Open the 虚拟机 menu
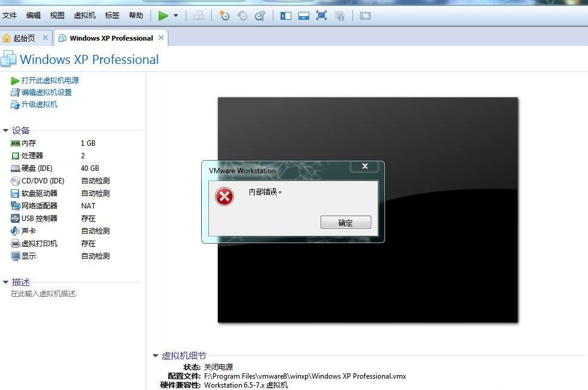 point(84,15)
